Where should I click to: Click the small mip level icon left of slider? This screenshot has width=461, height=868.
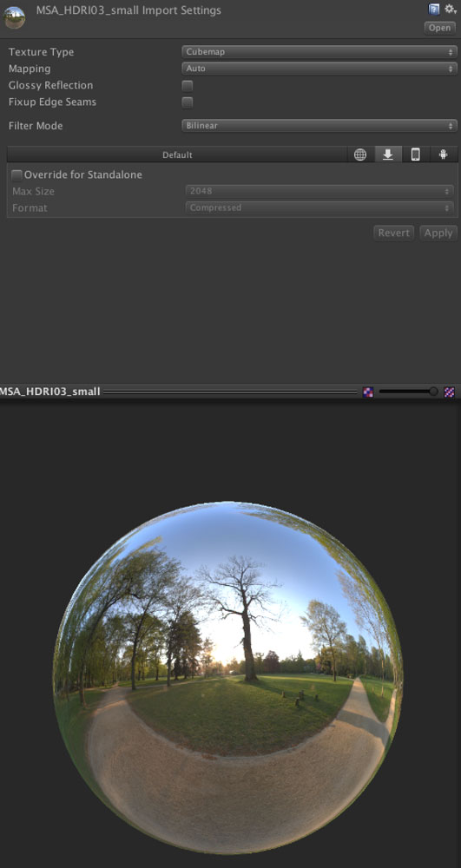pos(368,392)
